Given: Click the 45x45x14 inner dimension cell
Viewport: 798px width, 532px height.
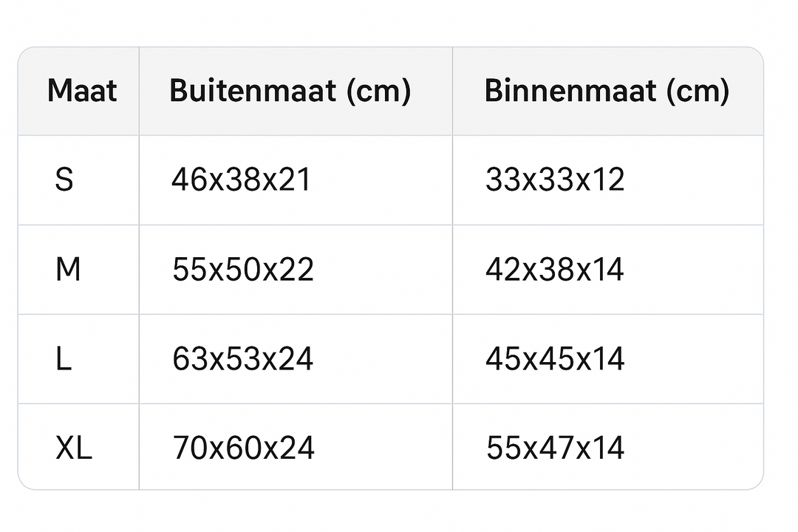Looking at the screenshot, I should point(555,359).
